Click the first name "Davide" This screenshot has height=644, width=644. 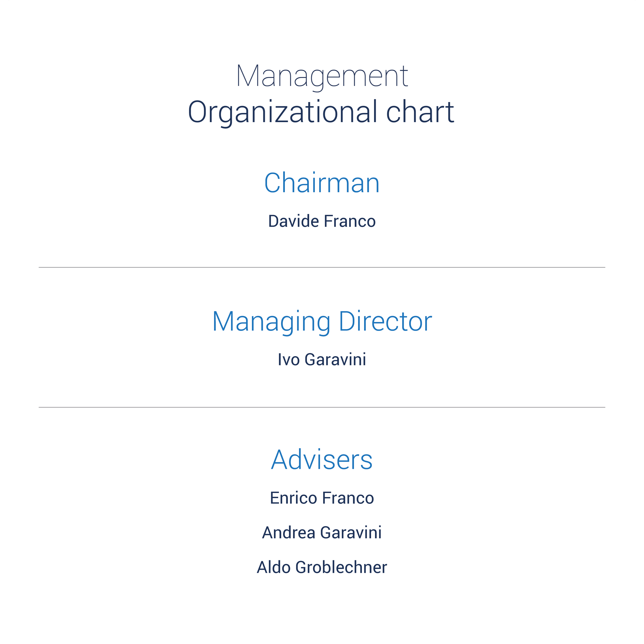294,221
